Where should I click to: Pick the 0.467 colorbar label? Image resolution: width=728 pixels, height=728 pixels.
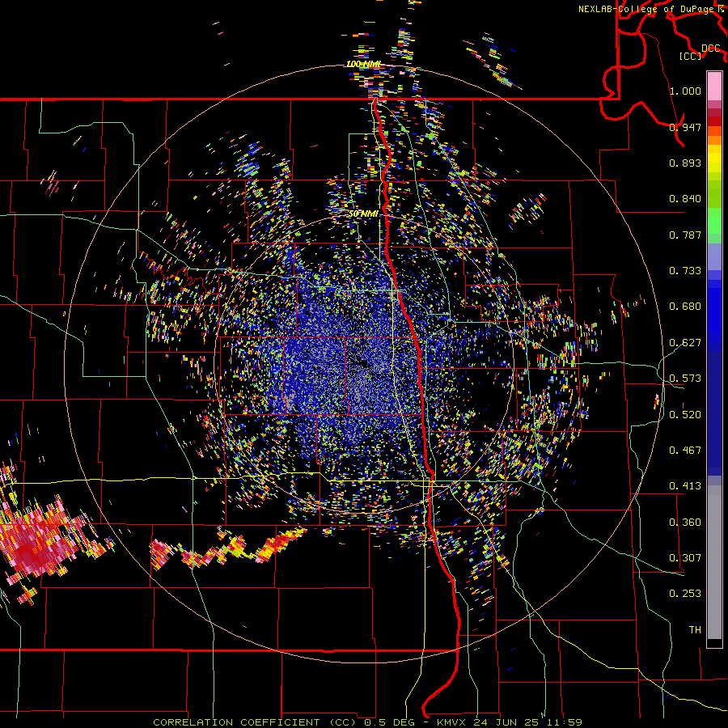click(x=685, y=451)
